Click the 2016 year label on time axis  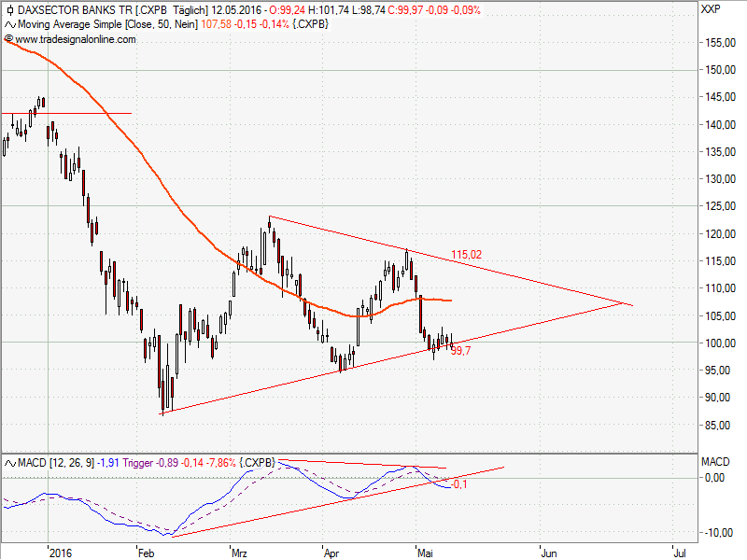pyautogui.click(x=61, y=551)
